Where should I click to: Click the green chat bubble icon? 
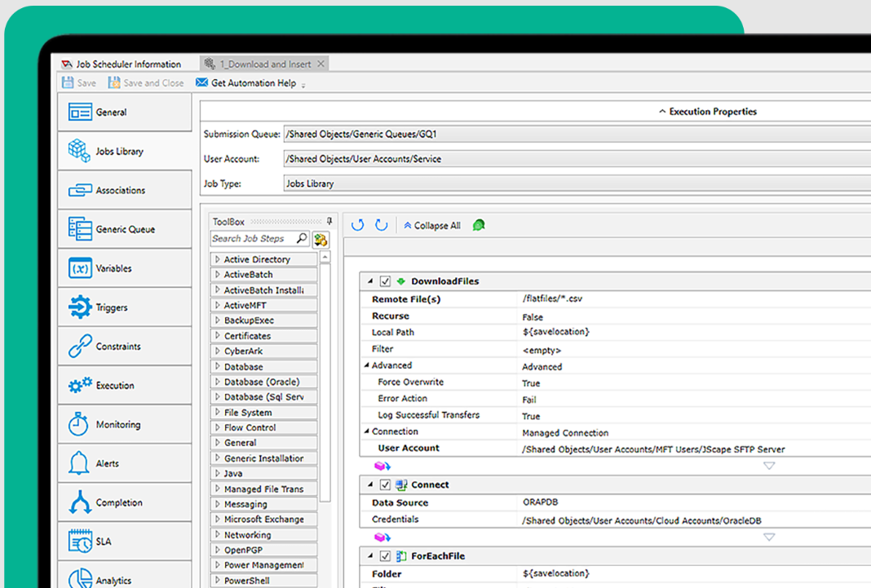(x=479, y=225)
